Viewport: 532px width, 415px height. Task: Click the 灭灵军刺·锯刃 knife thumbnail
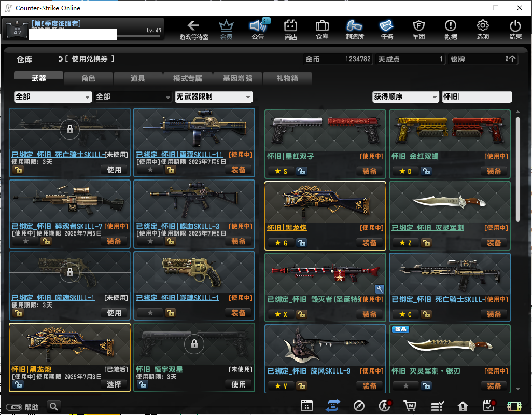[450, 345]
